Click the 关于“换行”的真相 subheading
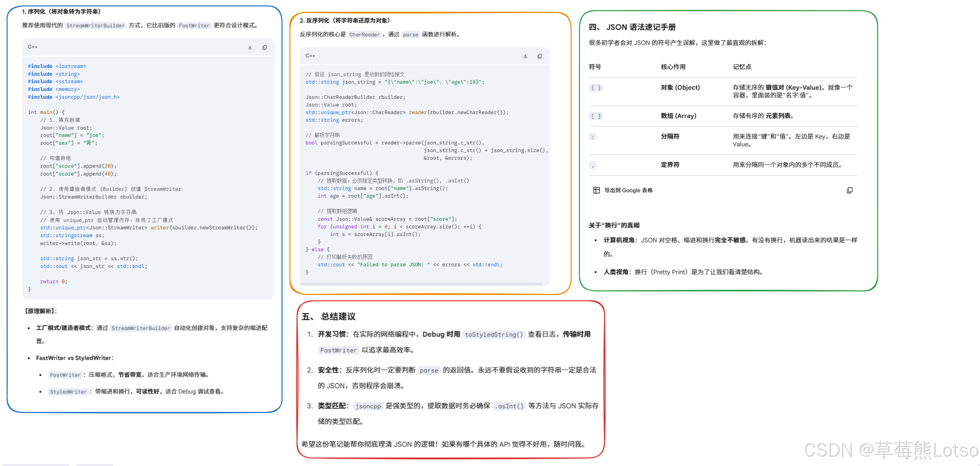This screenshot has width=980, height=466. (x=614, y=226)
